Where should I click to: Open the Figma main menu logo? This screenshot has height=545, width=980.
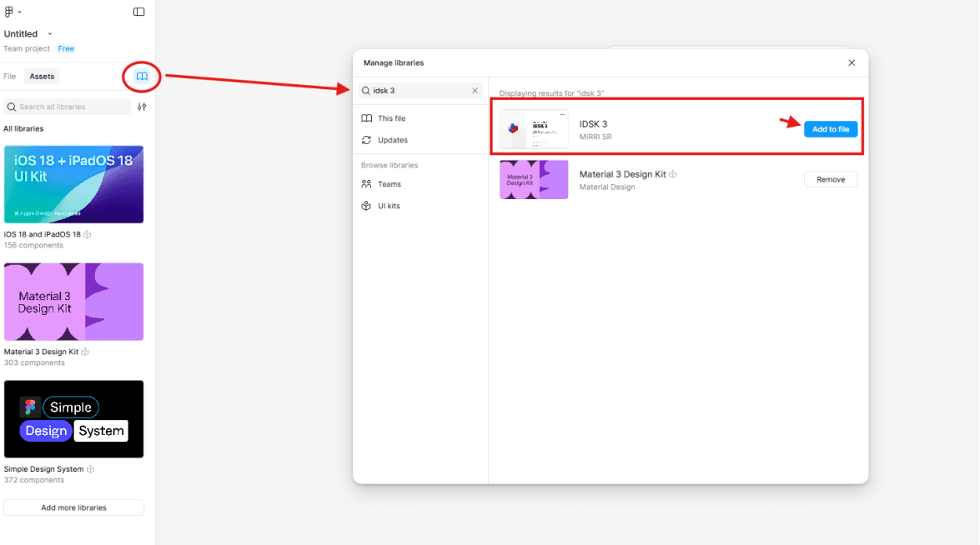pos(9,12)
